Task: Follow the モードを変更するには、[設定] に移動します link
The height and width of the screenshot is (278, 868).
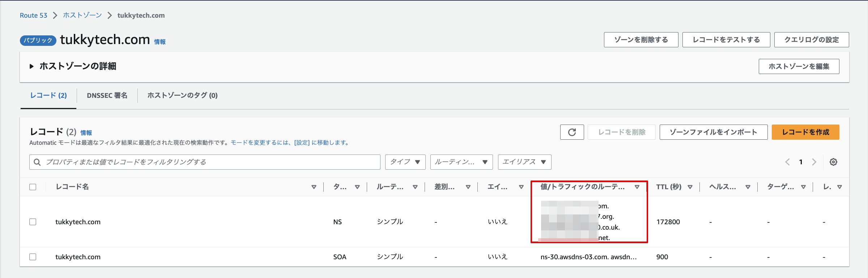Action: [290, 143]
